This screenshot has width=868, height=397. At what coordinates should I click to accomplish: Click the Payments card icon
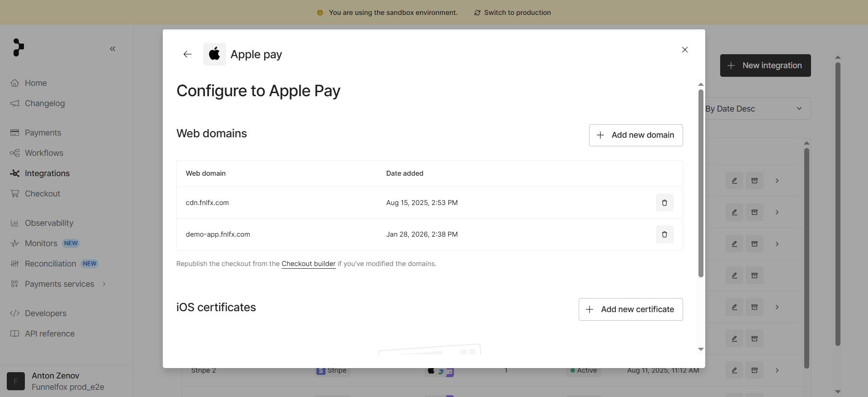click(x=15, y=133)
